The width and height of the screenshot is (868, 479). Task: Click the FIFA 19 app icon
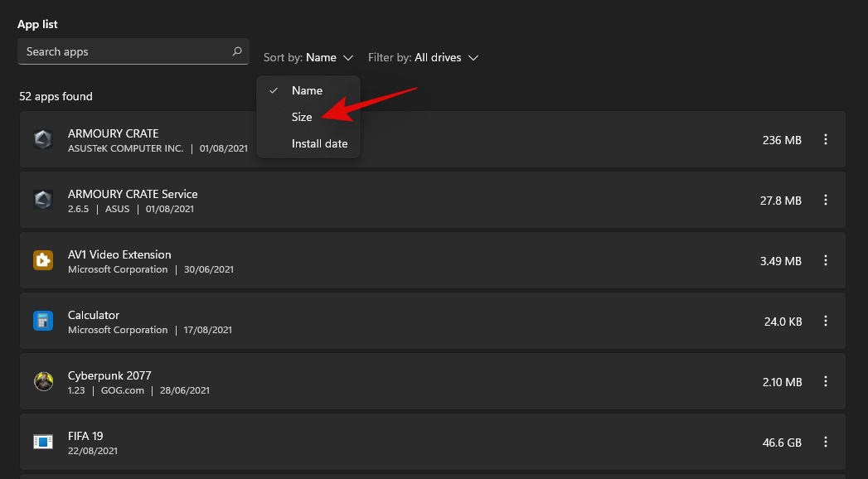click(x=43, y=442)
